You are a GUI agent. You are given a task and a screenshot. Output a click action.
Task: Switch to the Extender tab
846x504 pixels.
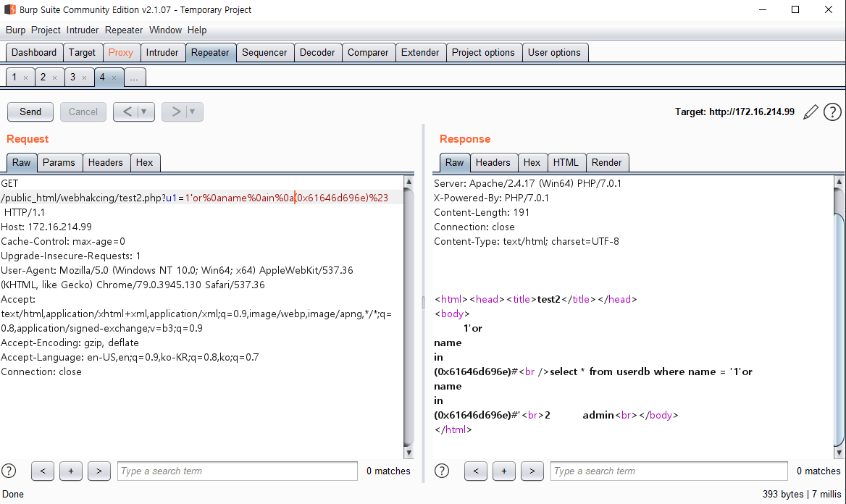(x=420, y=52)
